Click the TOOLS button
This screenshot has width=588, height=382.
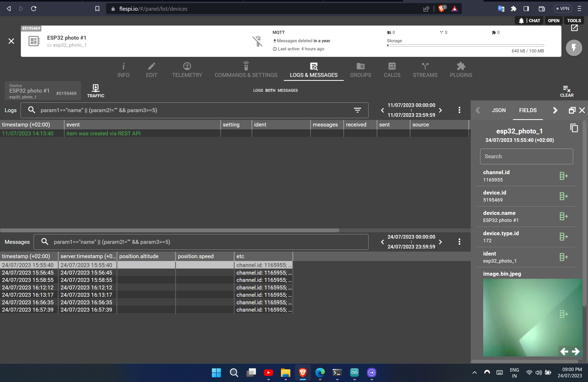click(574, 21)
